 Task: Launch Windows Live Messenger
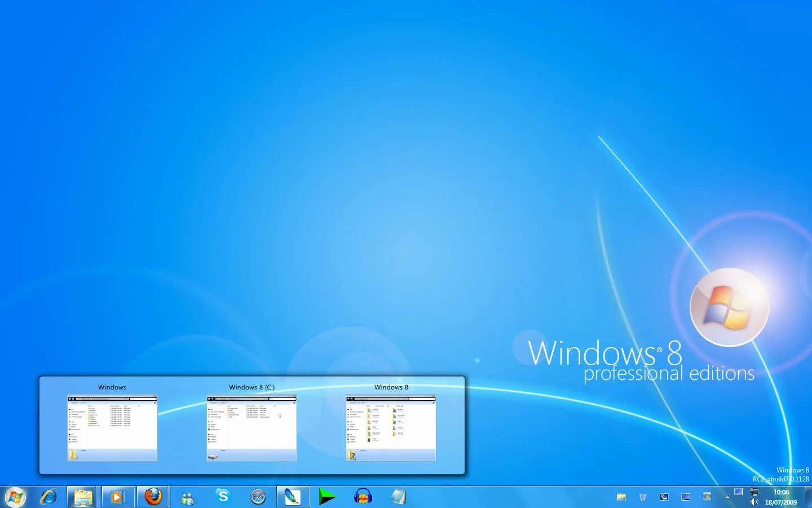(x=188, y=497)
